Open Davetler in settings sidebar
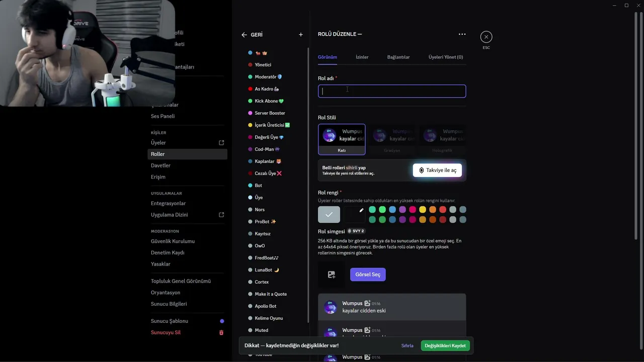This screenshot has height=362, width=644. (x=187, y=165)
